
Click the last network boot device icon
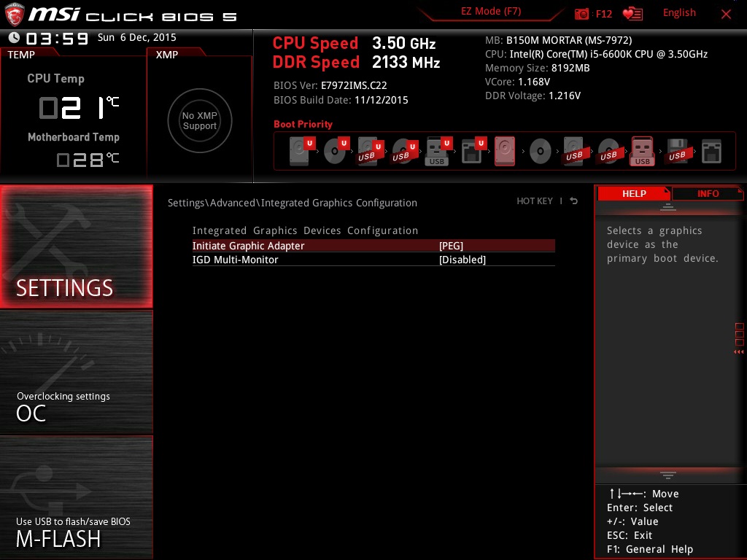coord(711,152)
